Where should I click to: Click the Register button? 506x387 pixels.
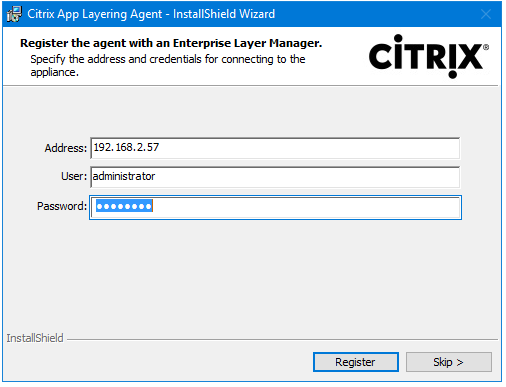[356, 362]
